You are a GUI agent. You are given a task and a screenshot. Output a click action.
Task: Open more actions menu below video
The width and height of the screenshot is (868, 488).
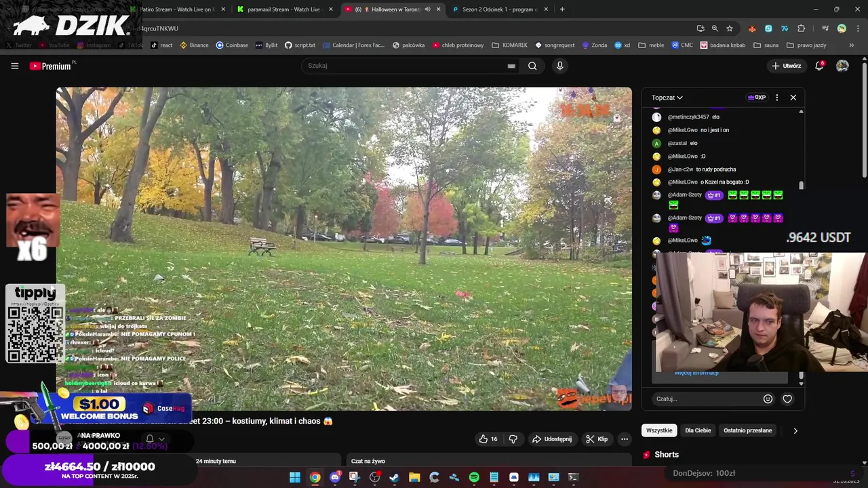625,439
